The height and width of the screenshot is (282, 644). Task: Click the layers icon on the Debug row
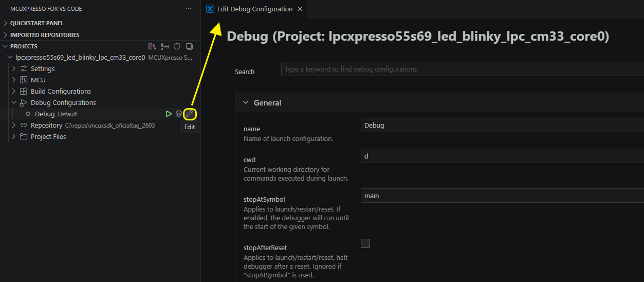179,114
